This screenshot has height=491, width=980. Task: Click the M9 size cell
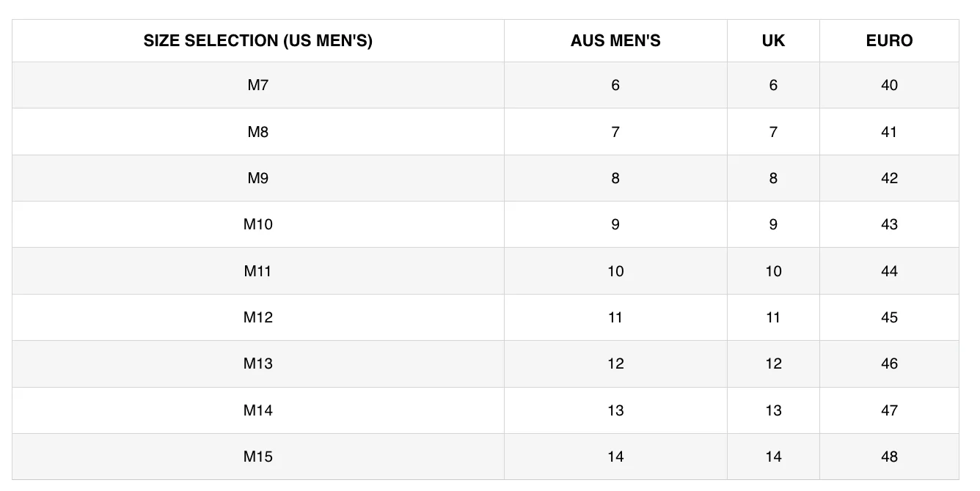click(x=257, y=178)
